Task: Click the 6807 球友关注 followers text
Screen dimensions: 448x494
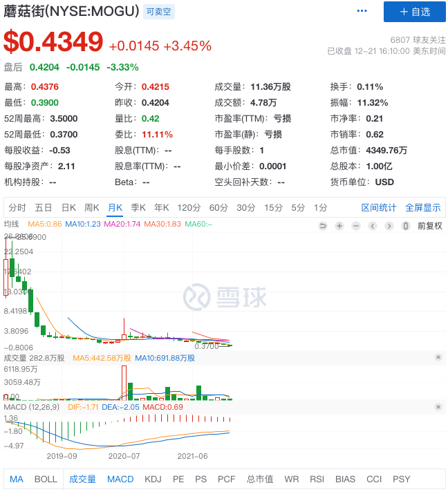Action: (x=418, y=40)
